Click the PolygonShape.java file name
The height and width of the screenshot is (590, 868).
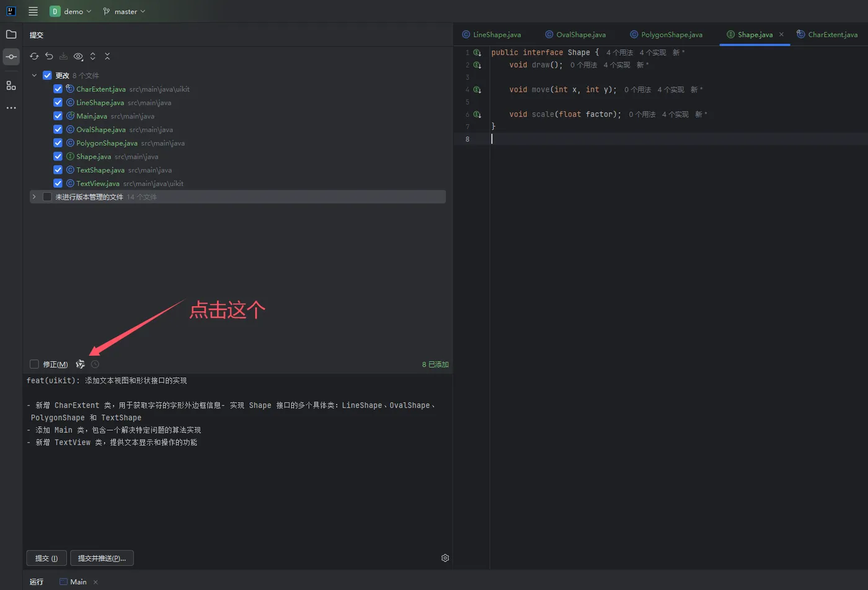pos(107,143)
